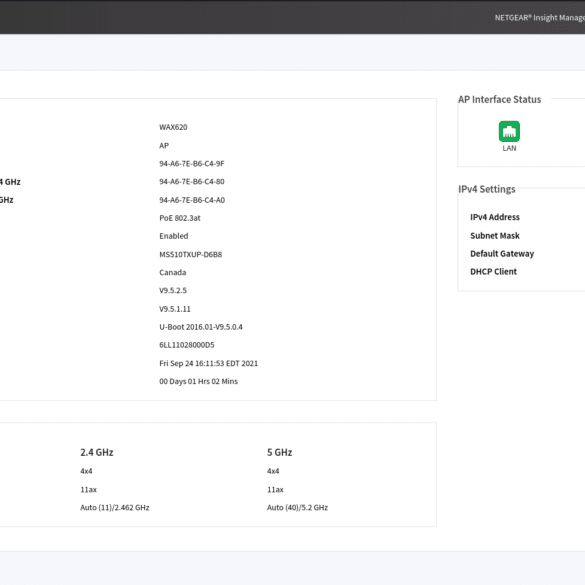The width and height of the screenshot is (585, 585).
Task: Click the MS510TXUP-D6B8 device name
Action: [191, 254]
